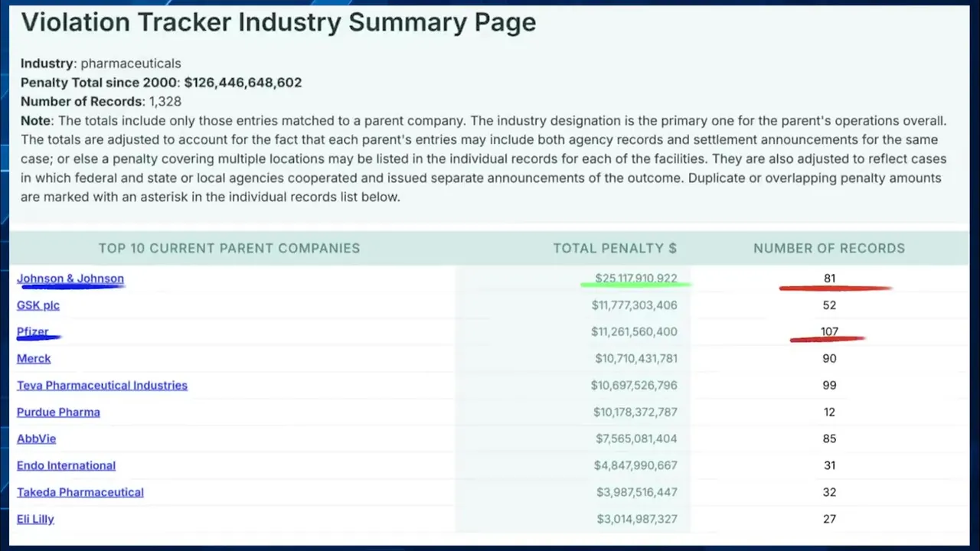Follow the Eli Lilly link

35,519
